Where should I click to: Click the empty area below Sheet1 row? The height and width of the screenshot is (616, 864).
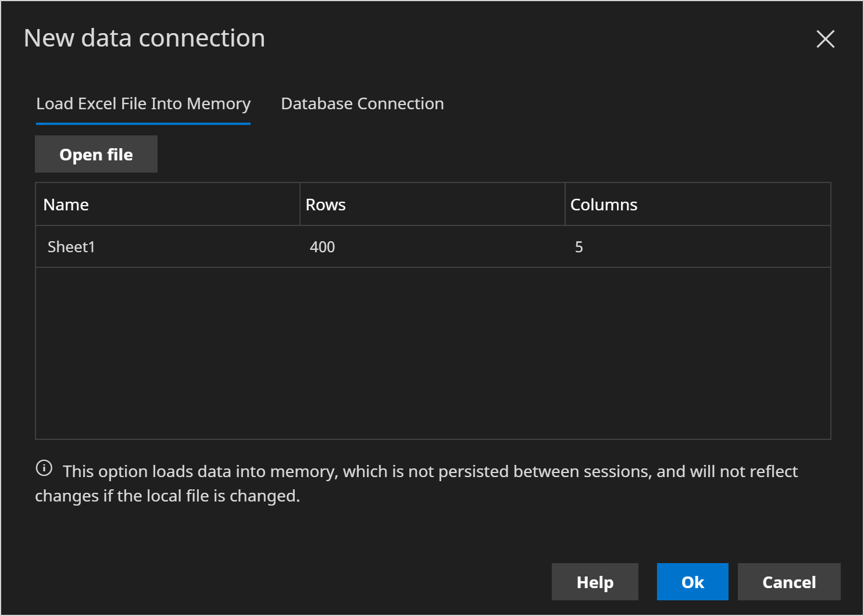[x=433, y=349]
